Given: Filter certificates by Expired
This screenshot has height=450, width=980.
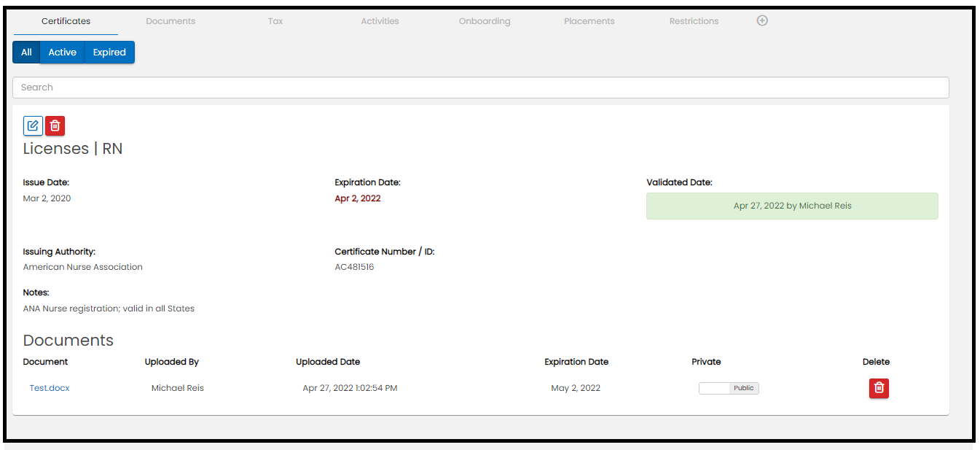Looking at the screenshot, I should (x=109, y=53).
